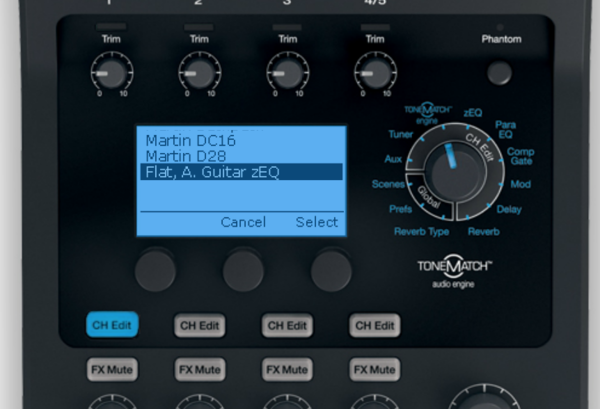Set rotary selector to Tuner
The height and width of the screenshot is (409, 600).
(x=401, y=134)
